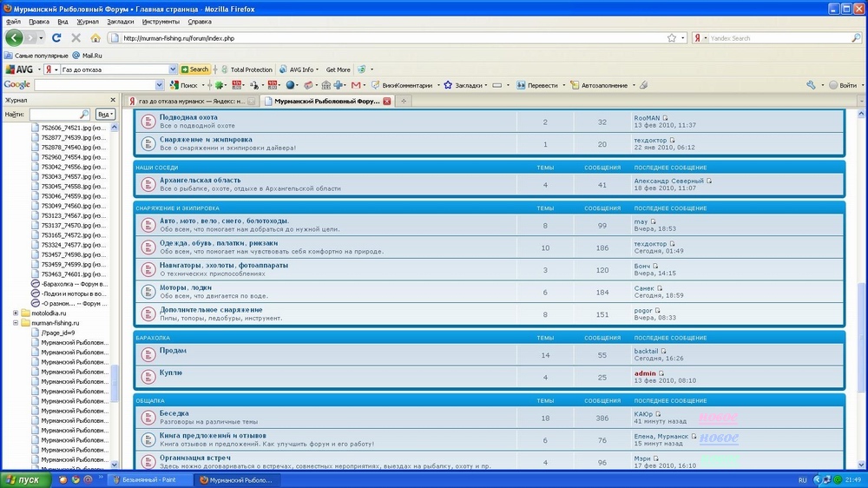Open the Gmail icon in Google toolbar
This screenshot has height=488, width=868.
tap(356, 85)
